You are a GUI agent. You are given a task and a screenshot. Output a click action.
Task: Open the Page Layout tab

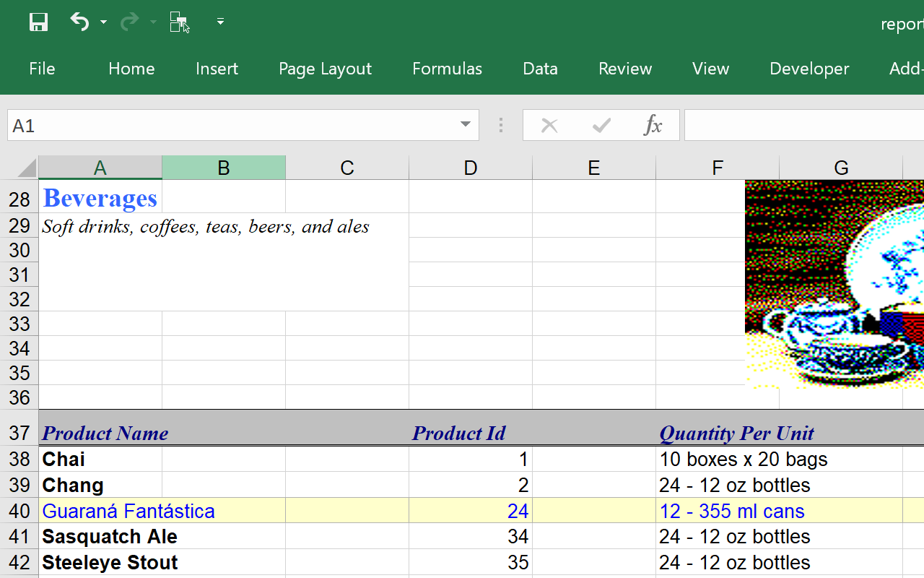point(325,69)
